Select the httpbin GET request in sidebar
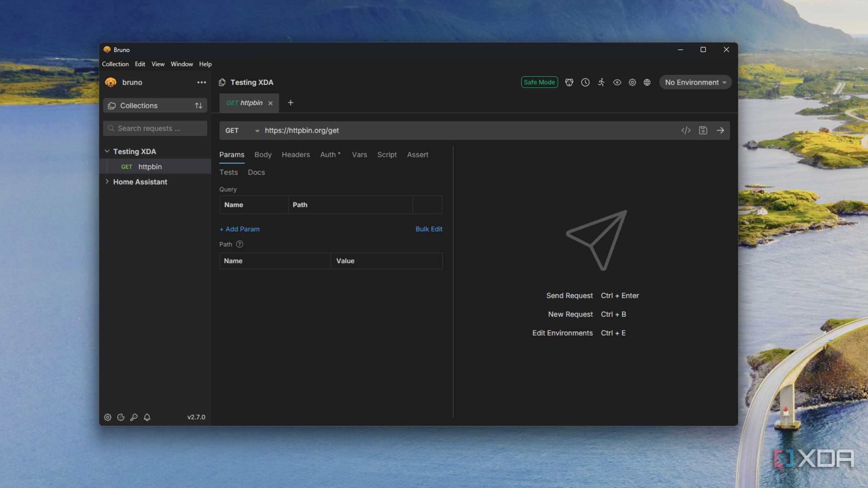The height and width of the screenshot is (488, 868). click(x=155, y=167)
